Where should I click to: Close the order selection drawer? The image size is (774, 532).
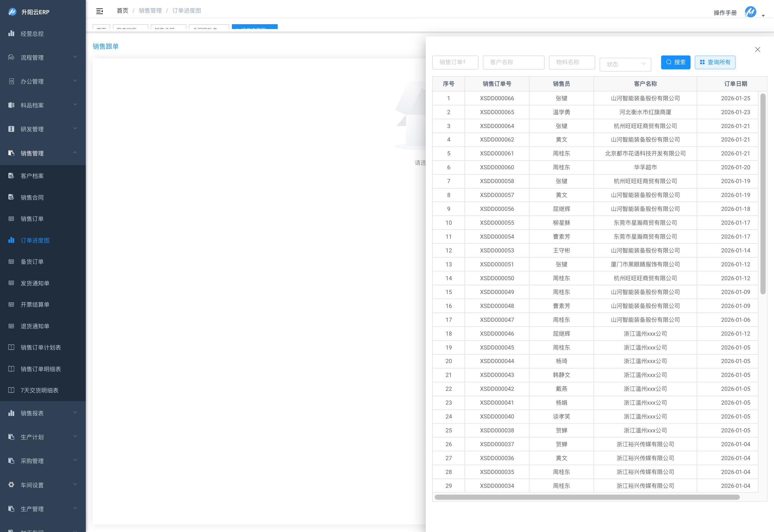pyautogui.click(x=757, y=50)
